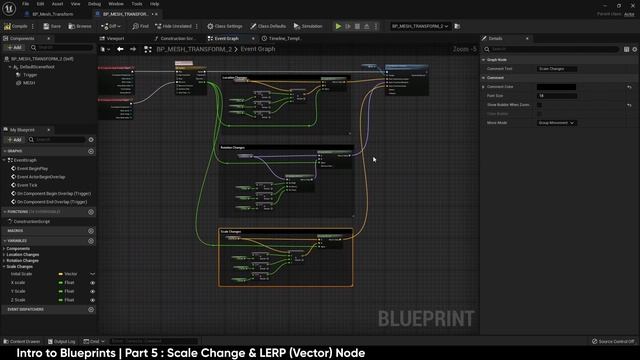Screen dimensions: 640x360
Task: Add new graph with Graphs plus
Action: pos(91,151)
